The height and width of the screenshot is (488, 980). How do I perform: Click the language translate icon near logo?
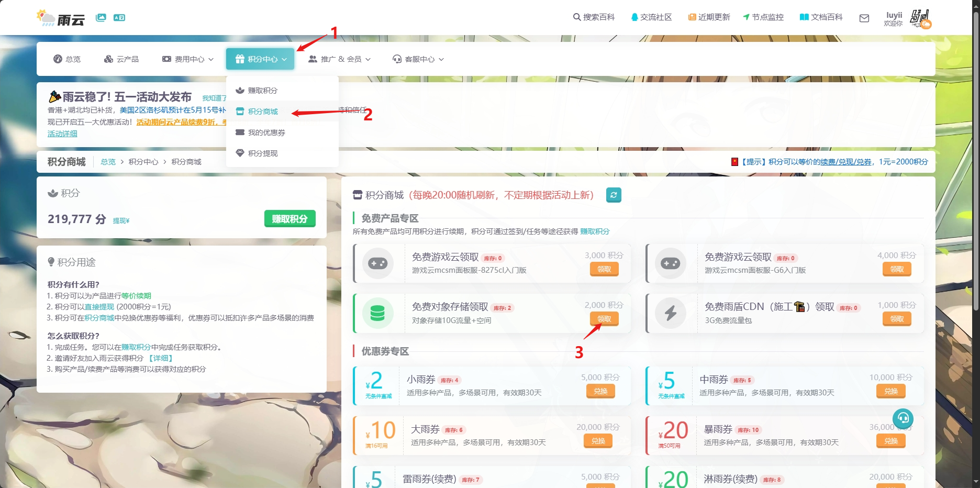[x=119, y=18]
